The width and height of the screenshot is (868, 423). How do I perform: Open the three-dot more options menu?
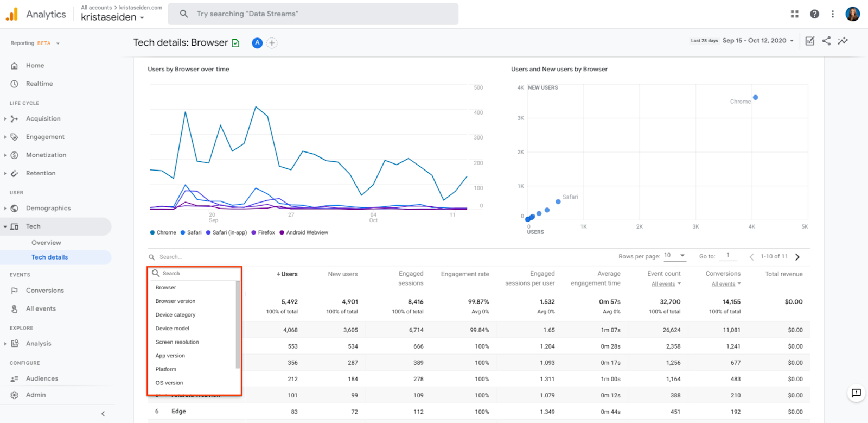coord(833,14)
